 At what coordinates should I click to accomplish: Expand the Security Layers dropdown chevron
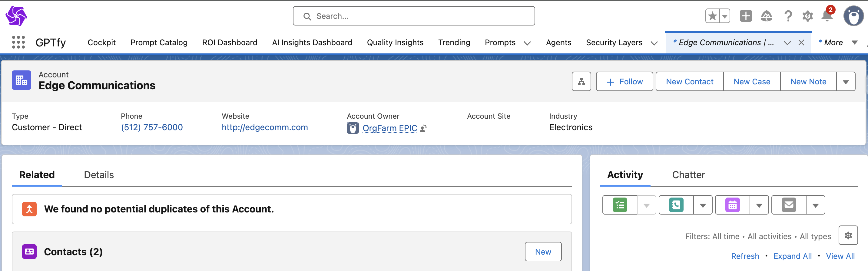654,43
